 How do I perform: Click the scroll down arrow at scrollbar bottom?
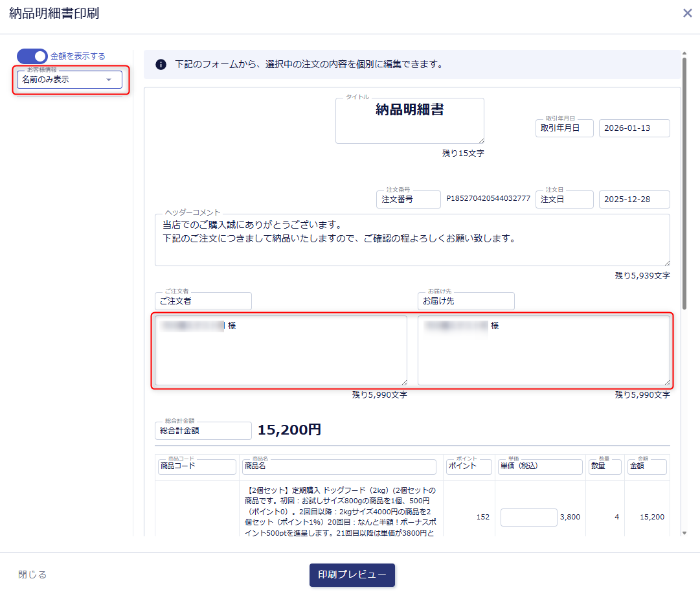point(685,532)
